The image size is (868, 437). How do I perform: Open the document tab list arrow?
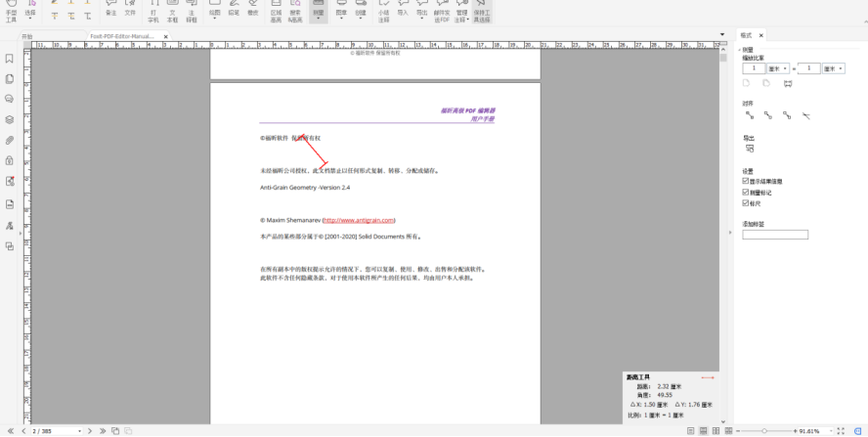pos(722,35)
